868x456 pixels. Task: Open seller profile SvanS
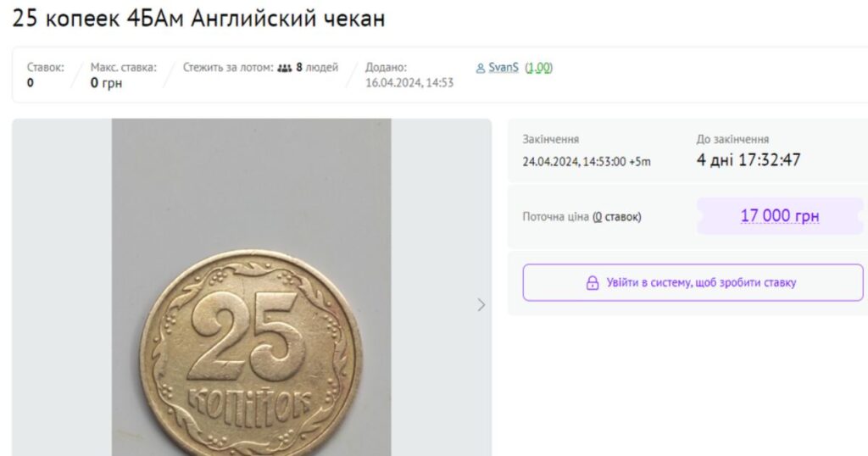504,68
